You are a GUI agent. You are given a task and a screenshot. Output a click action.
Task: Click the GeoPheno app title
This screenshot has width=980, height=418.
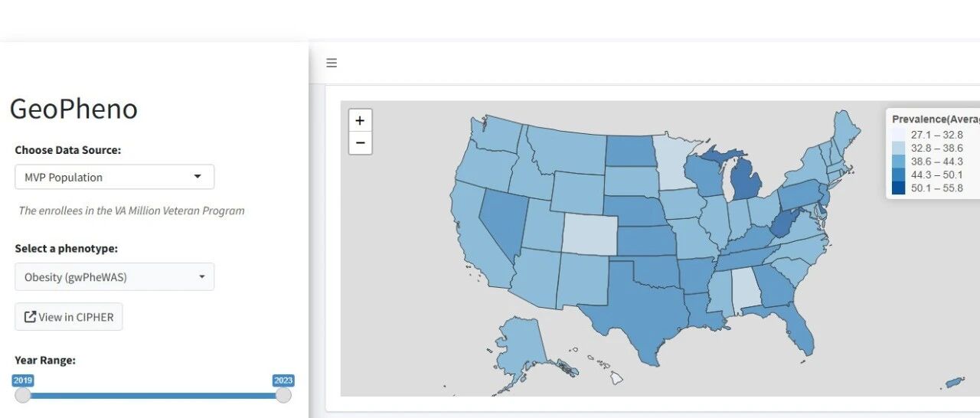pos(73,109)
